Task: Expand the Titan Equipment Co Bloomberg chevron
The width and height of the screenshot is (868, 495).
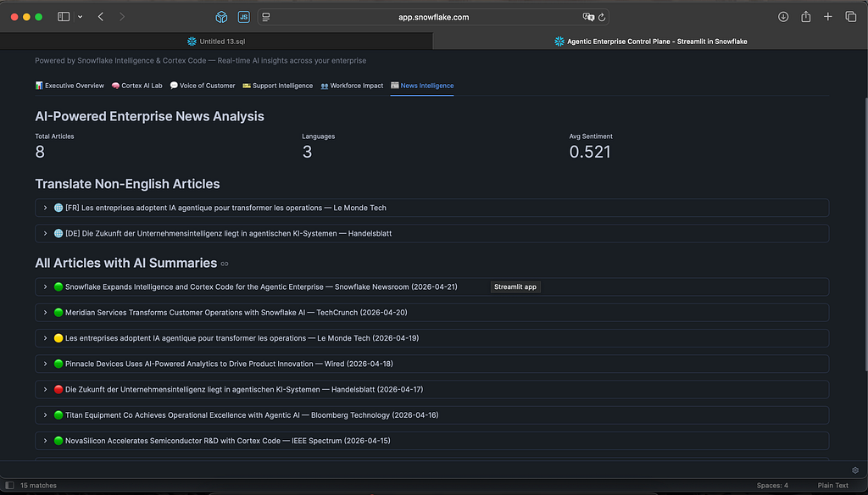Action: pyautogui.click(x=45, y=414)
